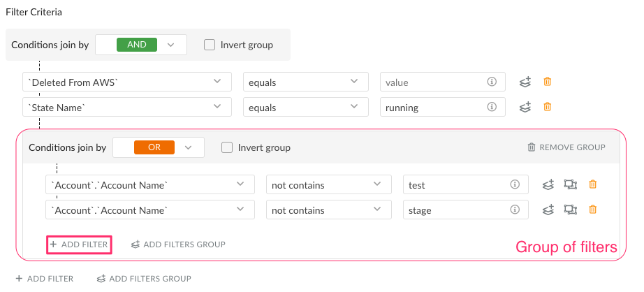Delete the Deleted From AWS filter row
Screen dimensions: 644x292
(x=547, y=82)
